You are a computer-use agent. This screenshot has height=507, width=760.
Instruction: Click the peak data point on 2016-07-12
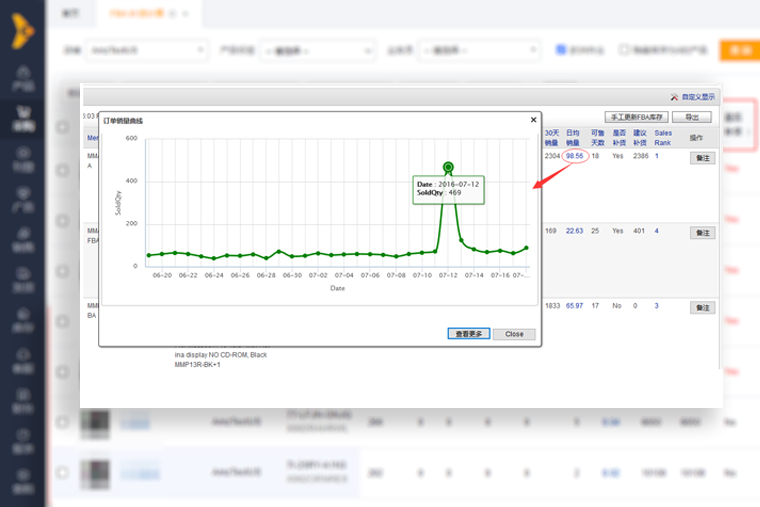[x=448, y=167]
